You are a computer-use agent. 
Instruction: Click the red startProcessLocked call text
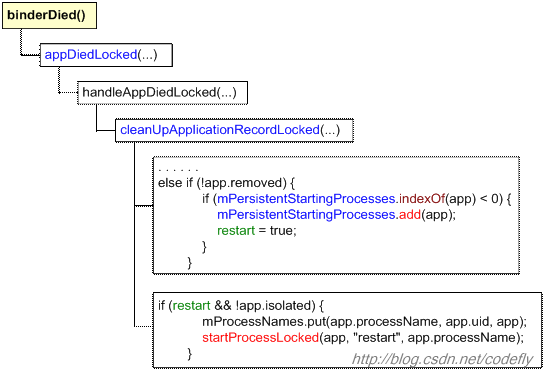(x=261, y=337)
